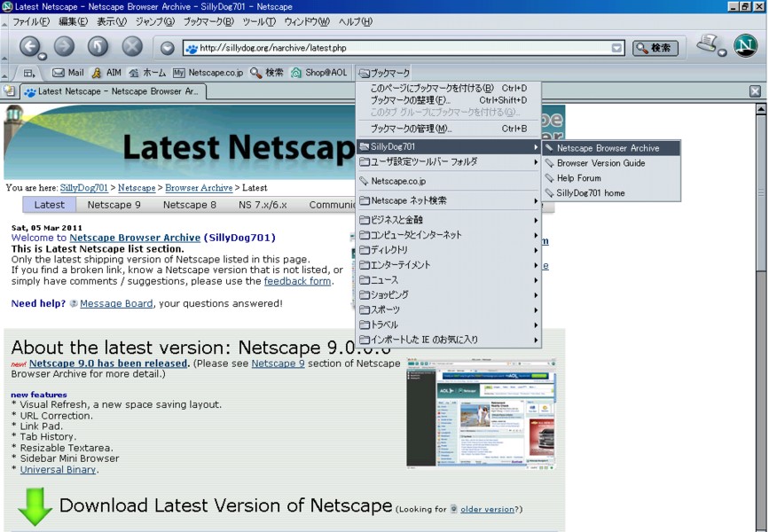Image resolution: width=769 pixels, height=532 pixels.
Task: Open the 編集(E) menu
Action: coord(73,21)
